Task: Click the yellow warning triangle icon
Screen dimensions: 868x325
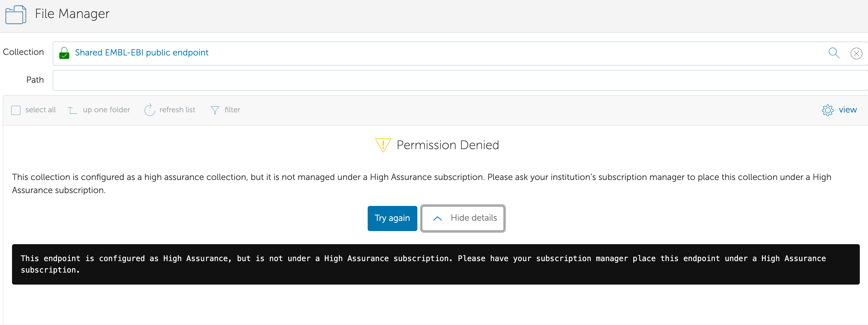Action: [383, 145]
